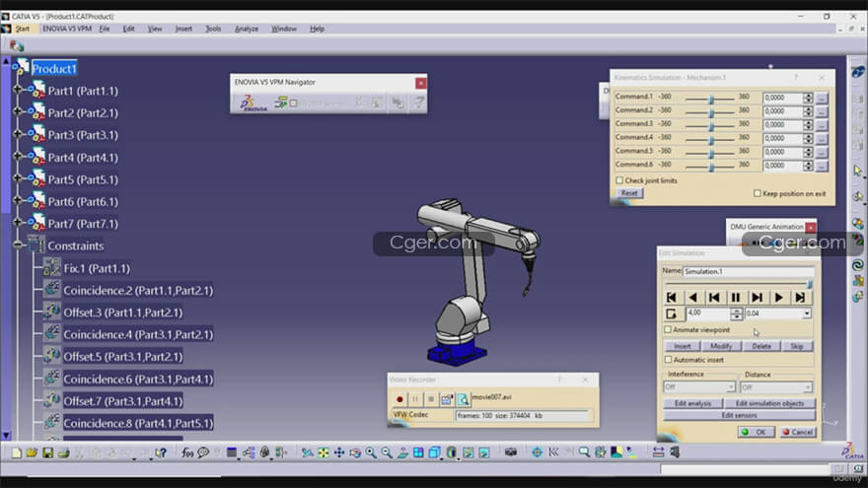Viewport: 868px width, 488px height.
Task: Expand the Part3 (Part3.1) tree node
Action: coord(17,134)
